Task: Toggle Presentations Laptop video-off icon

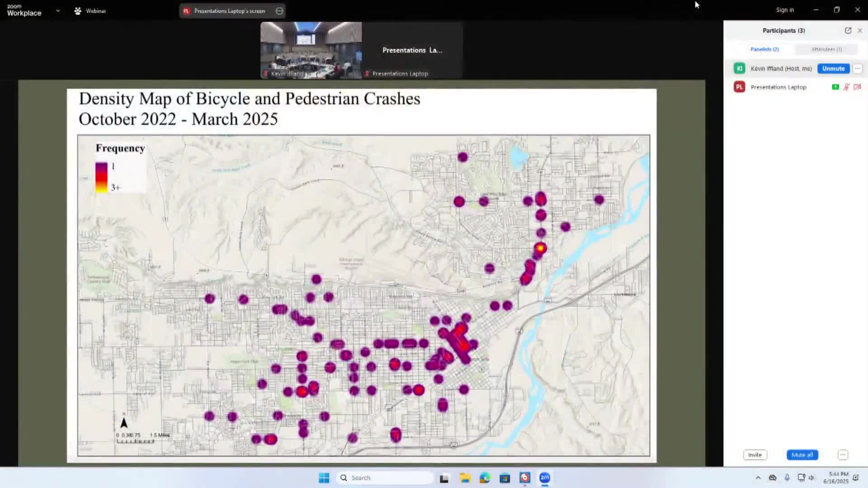Action: coord(857,87)
